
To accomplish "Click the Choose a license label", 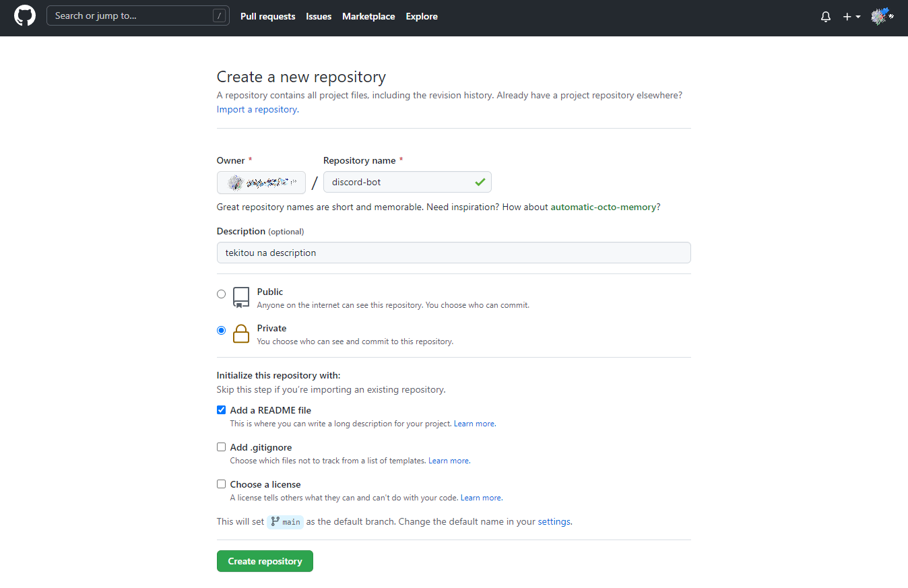I will coord(265,484).
